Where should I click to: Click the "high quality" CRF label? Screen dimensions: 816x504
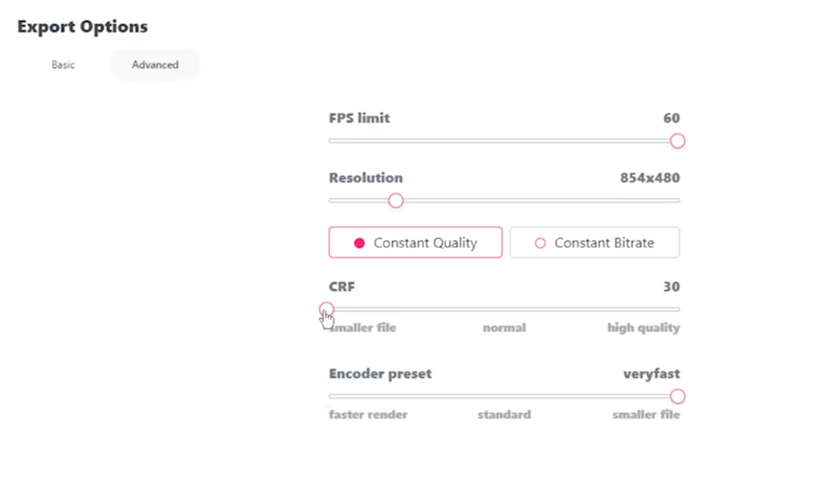pos(644,328)
